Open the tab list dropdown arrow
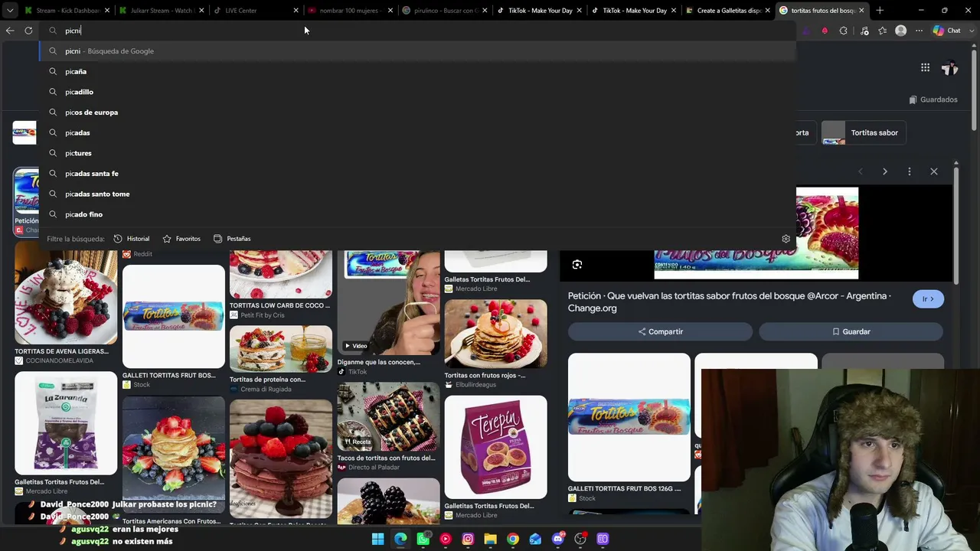The image size is (980, 551). click(x=9, y=11)
